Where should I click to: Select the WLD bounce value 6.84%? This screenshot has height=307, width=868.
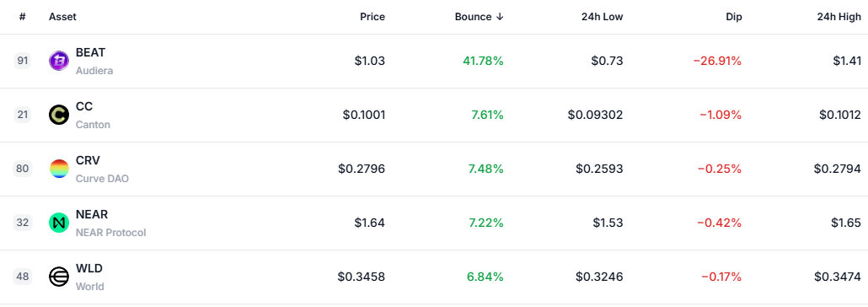point(485,277)
